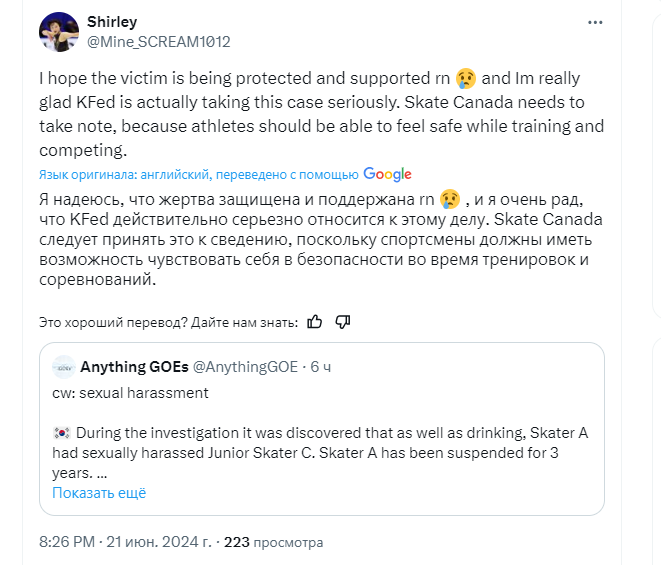
Task: Open the Shirley display name link
Action: pyautogui.click(x=112, y=21)
